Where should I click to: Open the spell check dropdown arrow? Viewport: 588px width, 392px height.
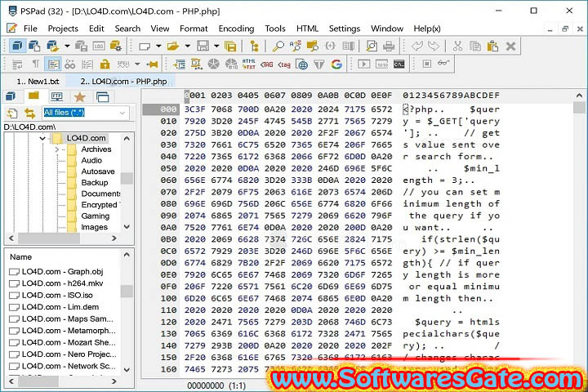pos(137,65)
